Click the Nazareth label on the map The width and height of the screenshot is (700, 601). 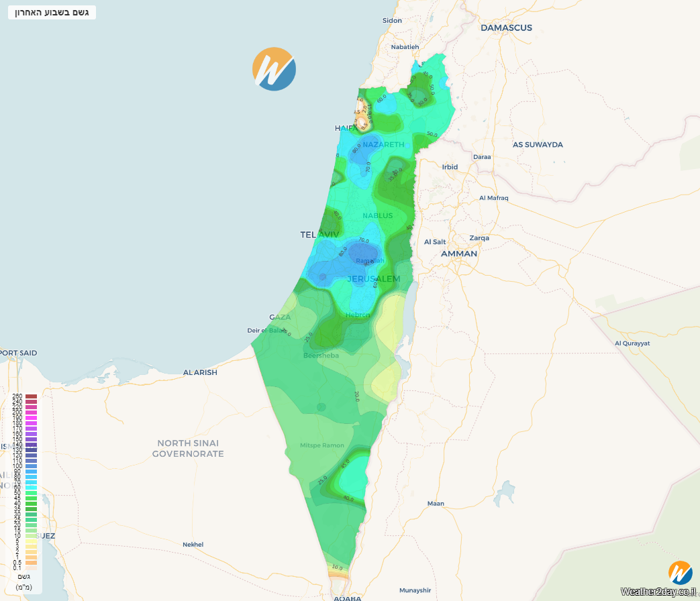coord(384,144)
